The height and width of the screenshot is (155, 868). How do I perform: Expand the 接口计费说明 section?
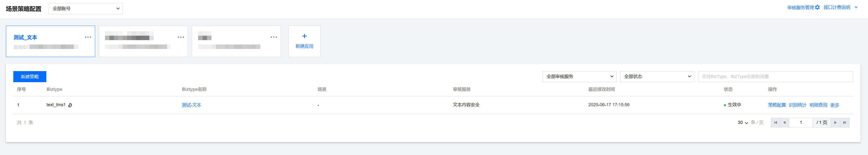click(856, 7)
